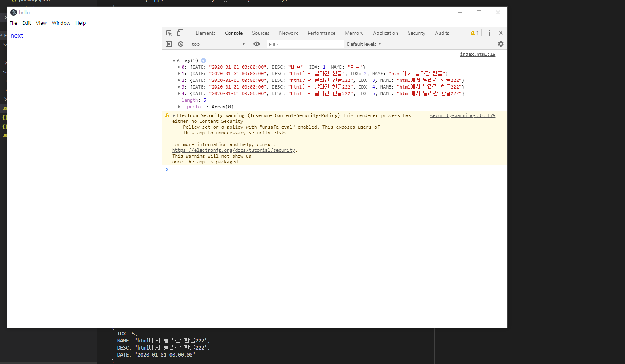This screenshot has width=625, height=364.
Task: Click the next link
Action: click(x=17, y=36)
